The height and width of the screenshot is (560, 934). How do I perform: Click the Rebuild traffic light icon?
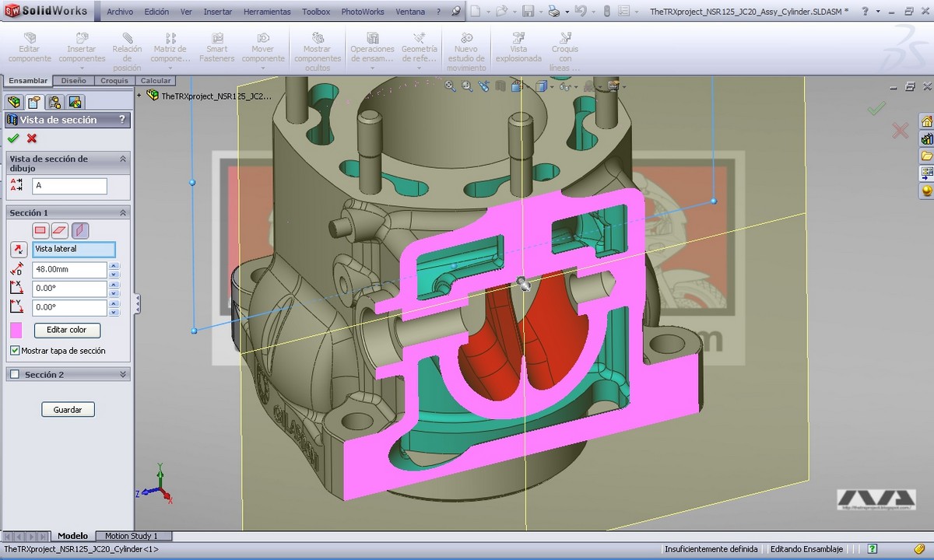tap(609, 12)
